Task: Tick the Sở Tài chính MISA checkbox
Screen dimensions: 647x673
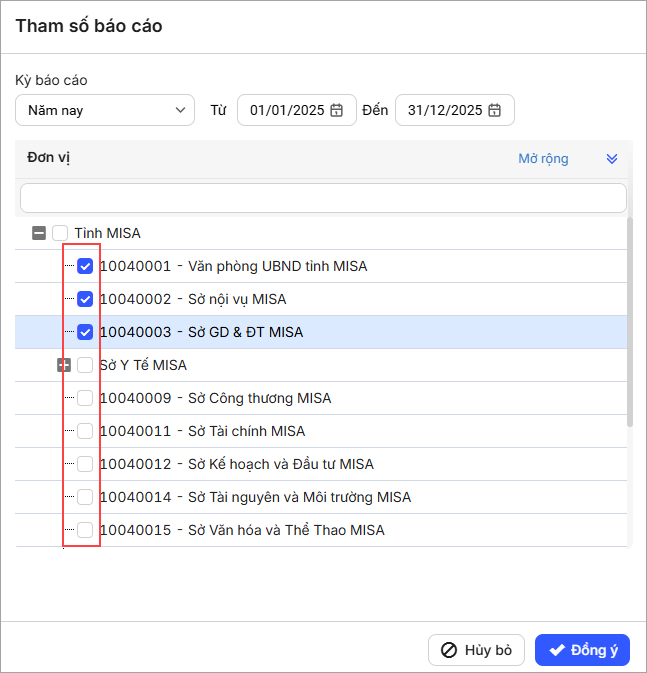Action: click(85, 431)
